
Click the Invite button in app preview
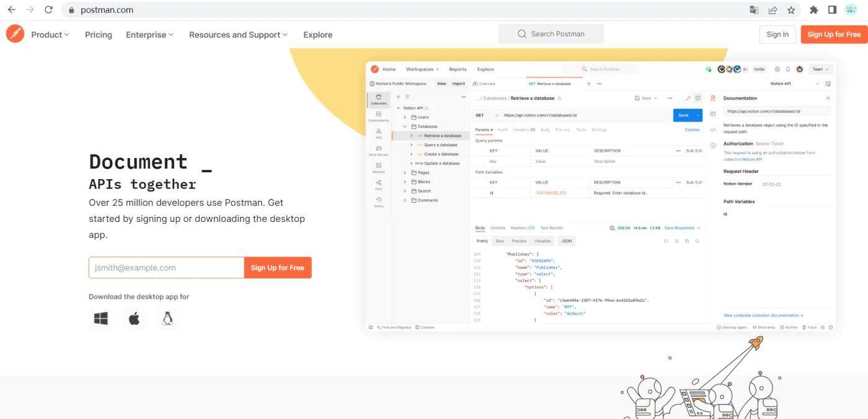(759, 69)
